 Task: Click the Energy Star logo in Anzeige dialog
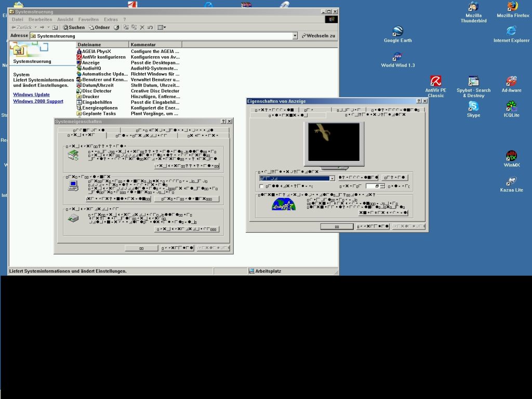pyautogui.click(x=284, y=205)
